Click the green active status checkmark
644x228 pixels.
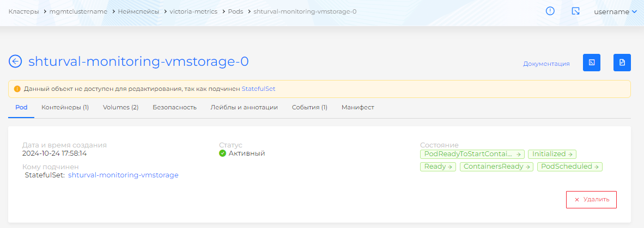[x=223, y=153]
